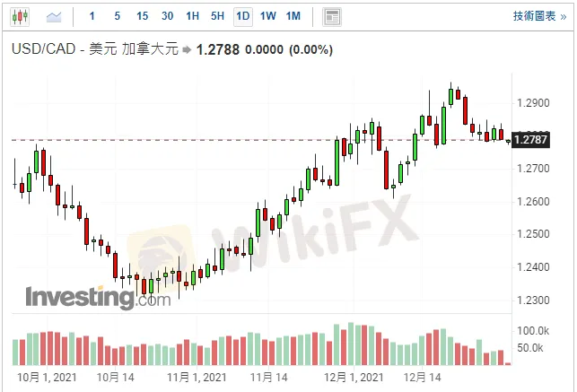Choose the 1H timeframe
The image size is (577, 392).
(192, 16)
